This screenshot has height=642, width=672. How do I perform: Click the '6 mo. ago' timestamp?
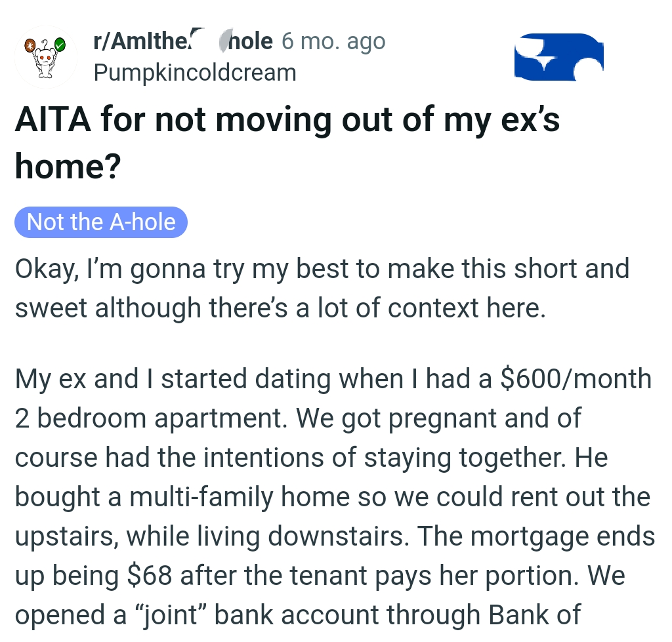click(x=333, y=40)
